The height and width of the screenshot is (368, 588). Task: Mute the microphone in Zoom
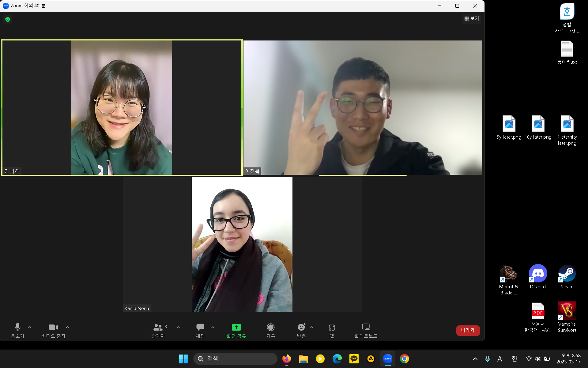click(x=17, y=330)
